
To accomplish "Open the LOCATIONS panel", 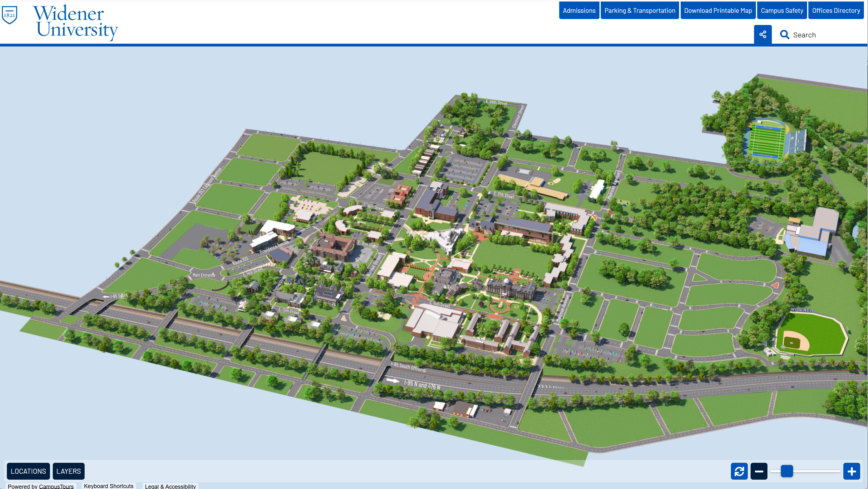I will (x=28, y=471).
